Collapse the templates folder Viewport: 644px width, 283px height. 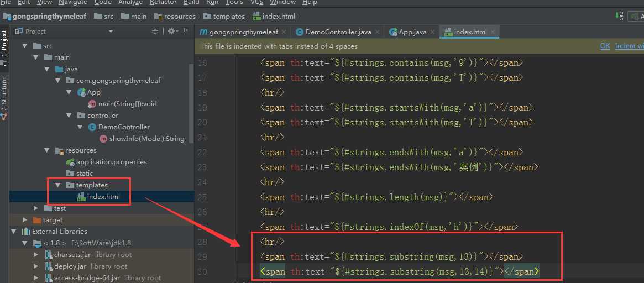[x=58, y=185]
